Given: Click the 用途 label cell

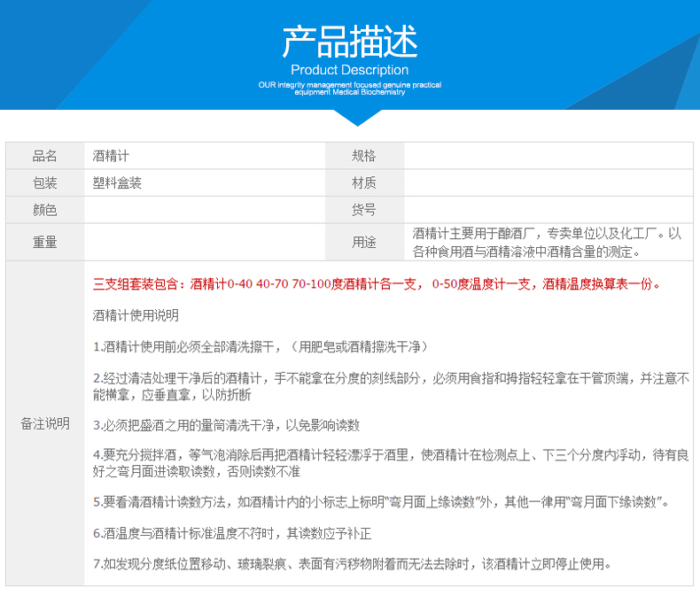Looking at the screenshot, I should [x=364, y=242].
